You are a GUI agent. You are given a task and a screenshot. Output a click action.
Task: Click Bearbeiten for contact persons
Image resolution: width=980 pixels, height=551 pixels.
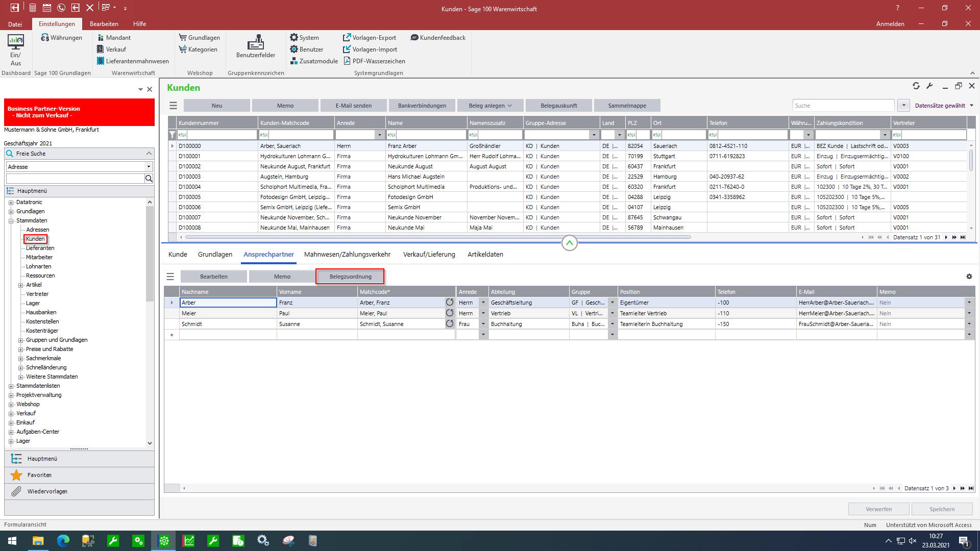(x=214, y=277)
